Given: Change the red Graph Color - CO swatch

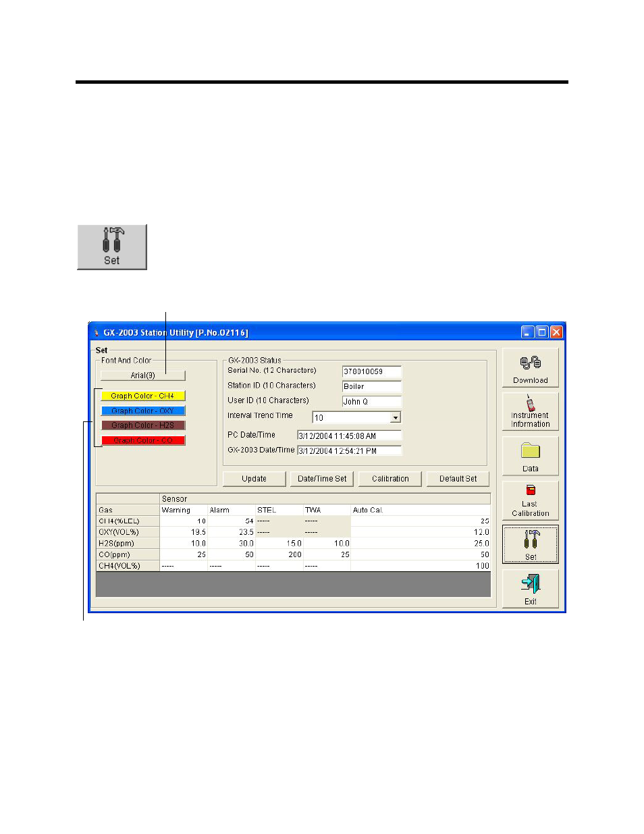Looking at the screenshot, I should [142, 440].
